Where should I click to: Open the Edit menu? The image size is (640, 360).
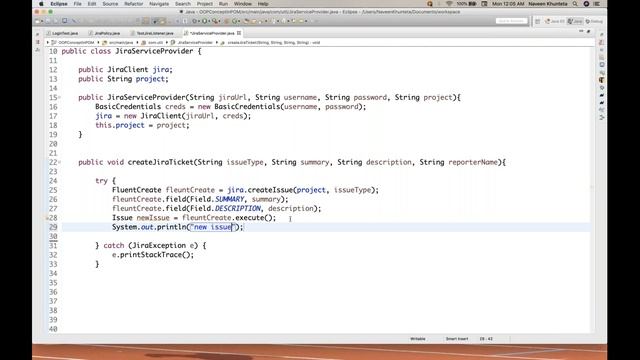[92, 4]
